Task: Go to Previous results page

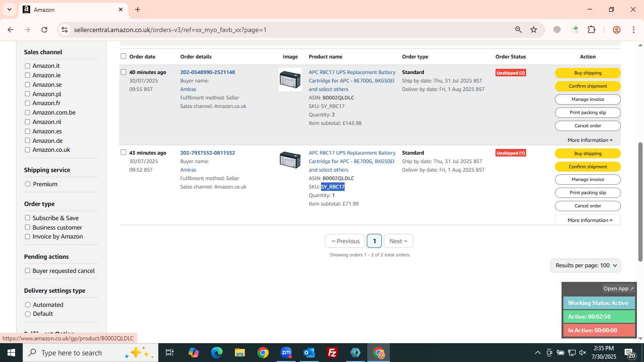Action: point(345,241)
